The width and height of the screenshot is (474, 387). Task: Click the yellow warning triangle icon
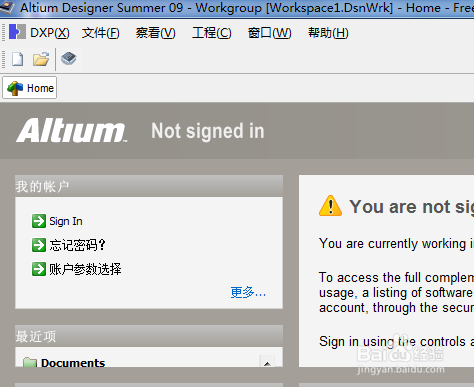330,206
